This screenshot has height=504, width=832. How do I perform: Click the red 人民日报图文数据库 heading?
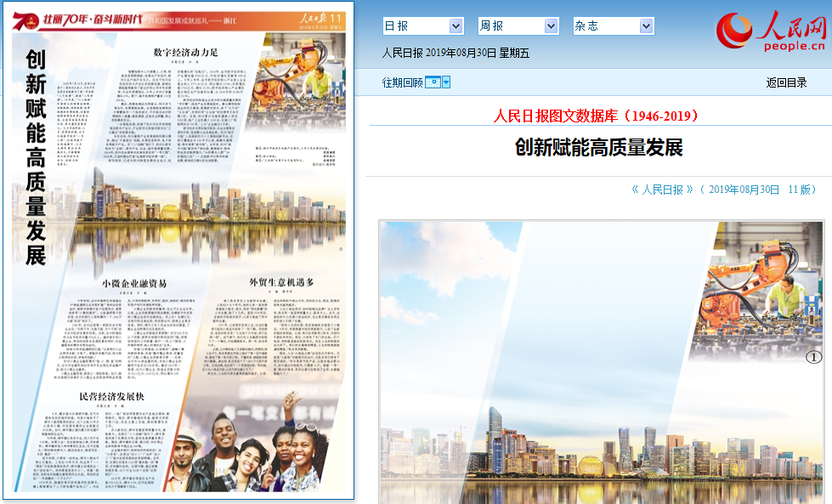597,115
